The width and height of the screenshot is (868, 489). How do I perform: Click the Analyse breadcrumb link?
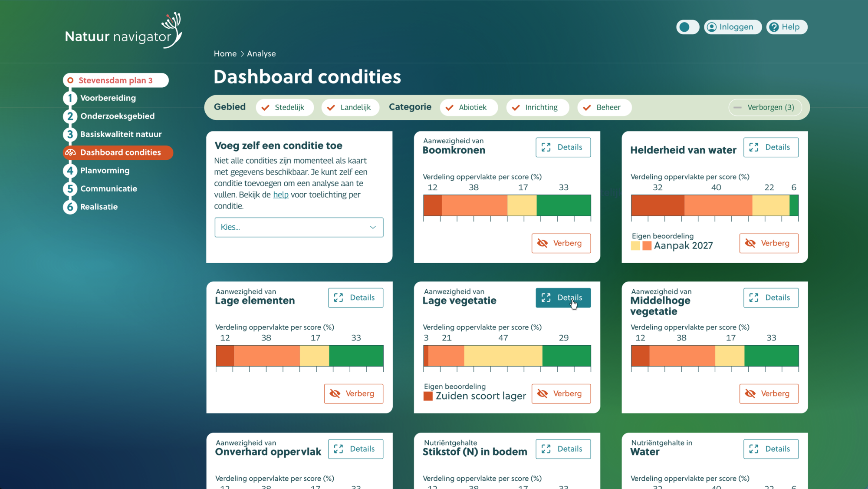(261, 54)
